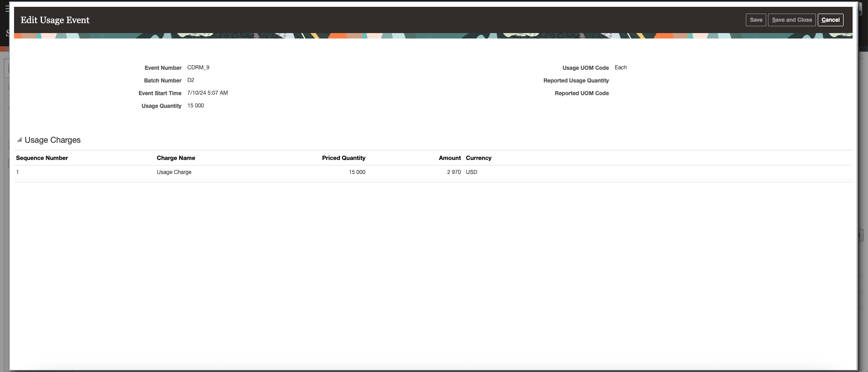Screen dimensions: 868x372
Task: Click the Usage Quantity label
Action: click(162, 106)
